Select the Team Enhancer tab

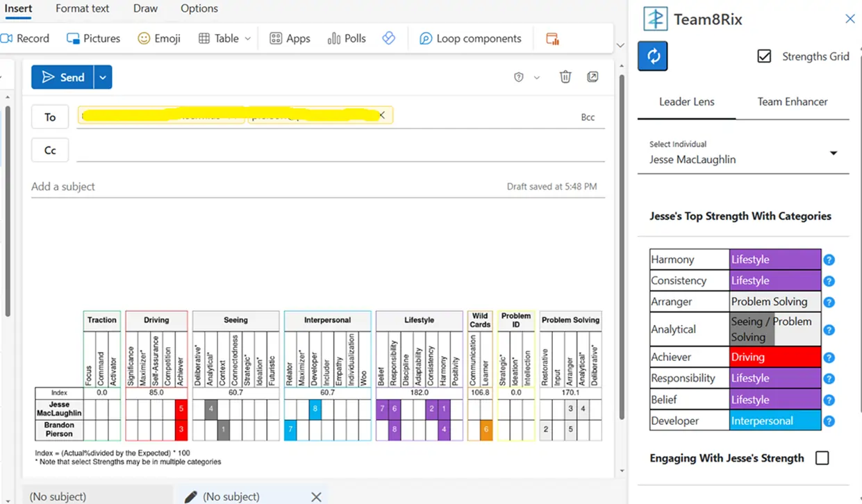pyautogui.click(x=793, y=101)
